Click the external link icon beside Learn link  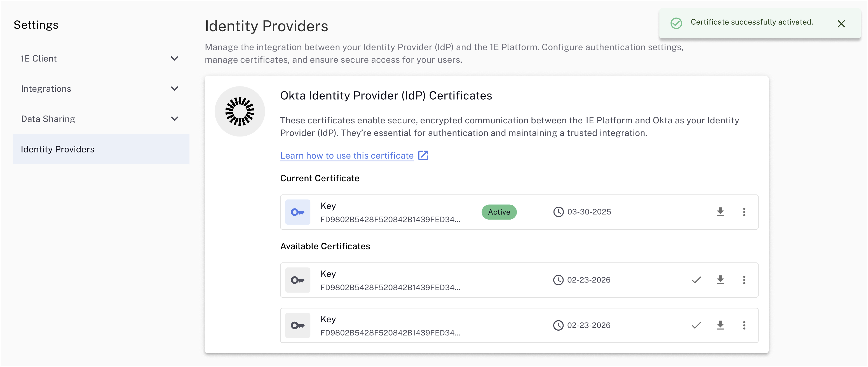click(x=423, y=155)
